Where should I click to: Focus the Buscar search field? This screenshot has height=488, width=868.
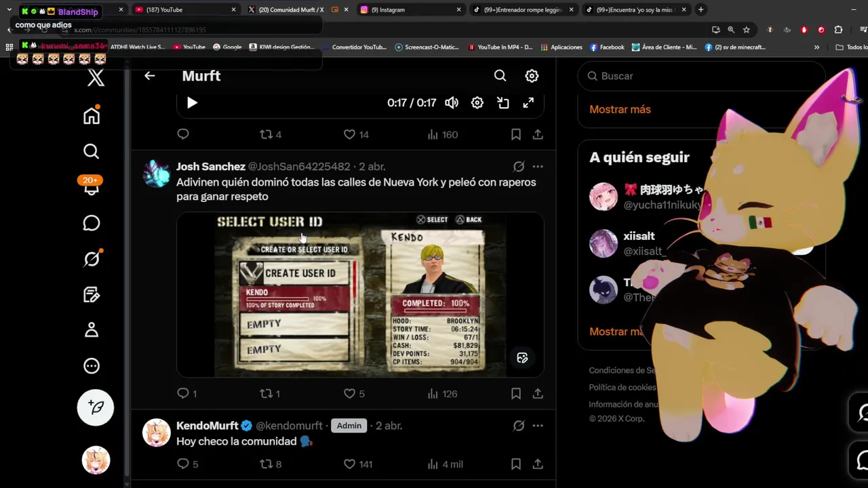pyautogui.click(x=702, y=76)
